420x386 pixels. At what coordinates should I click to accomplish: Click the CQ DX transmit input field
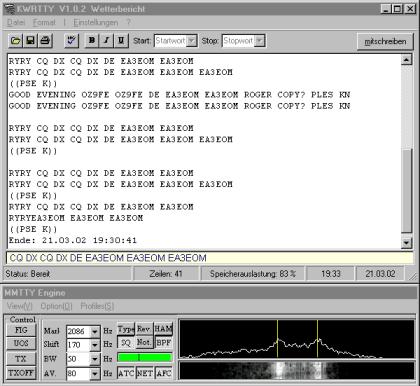(210, 258)
